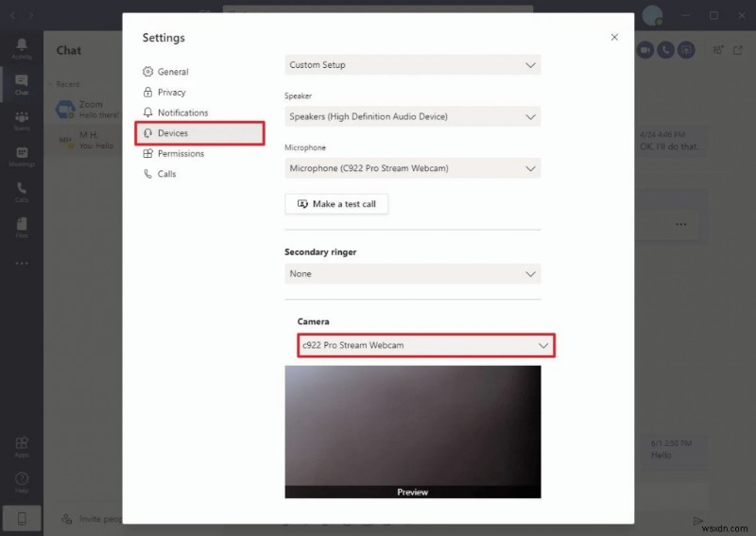This screenshot has width=756, height=536.
Task: Open Meetings calendar in left sidebar
Action: click(x=22, y=156)
